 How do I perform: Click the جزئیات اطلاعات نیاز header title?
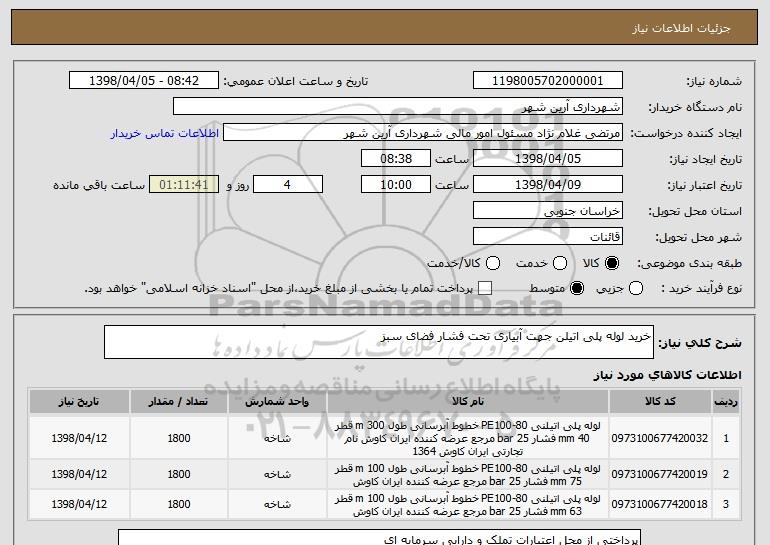tap(681, 28)
